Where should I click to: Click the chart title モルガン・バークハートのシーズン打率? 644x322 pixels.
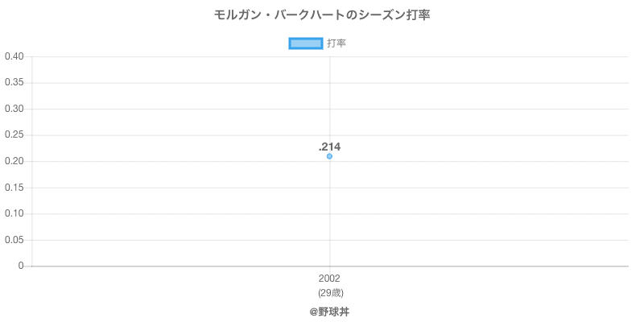pyautogui.click(x=322, y=15)
